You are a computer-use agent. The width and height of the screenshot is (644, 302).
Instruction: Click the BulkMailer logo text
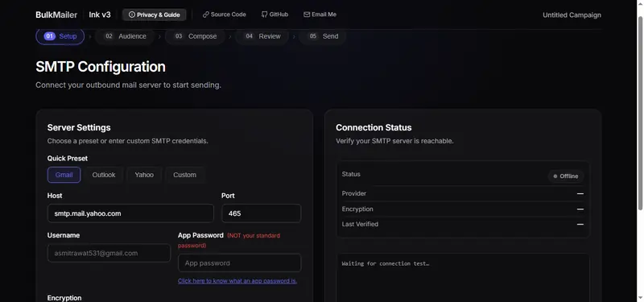pos(56,14)
